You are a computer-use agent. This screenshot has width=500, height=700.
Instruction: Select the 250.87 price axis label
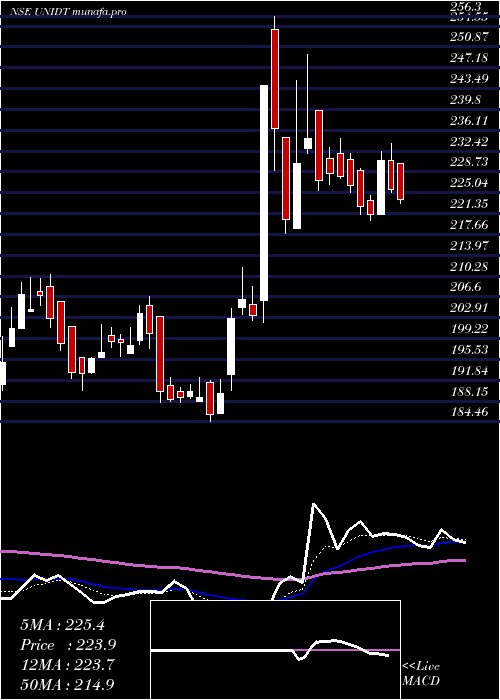pyautogui.click(x=468, y=38)
